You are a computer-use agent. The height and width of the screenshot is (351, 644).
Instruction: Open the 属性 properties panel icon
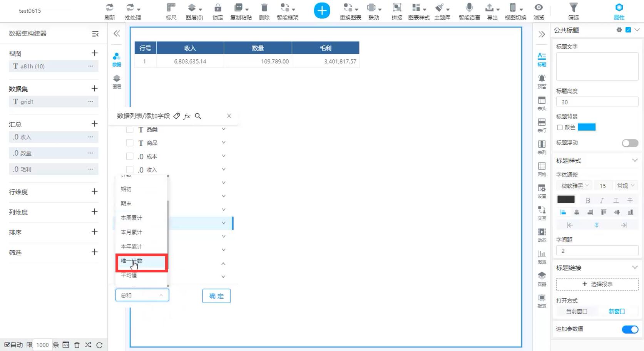click(619, 8)
